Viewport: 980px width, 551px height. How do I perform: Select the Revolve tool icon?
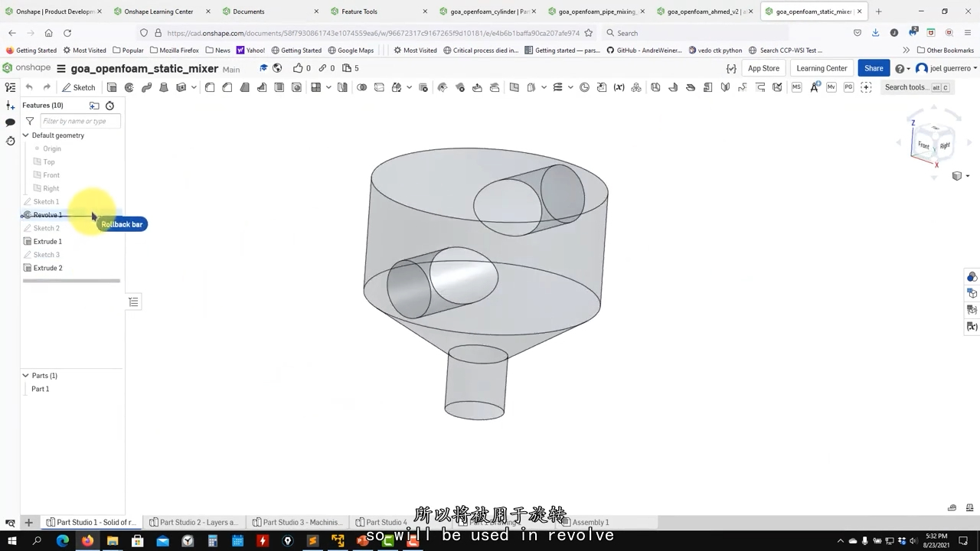(x=129, y=87)
